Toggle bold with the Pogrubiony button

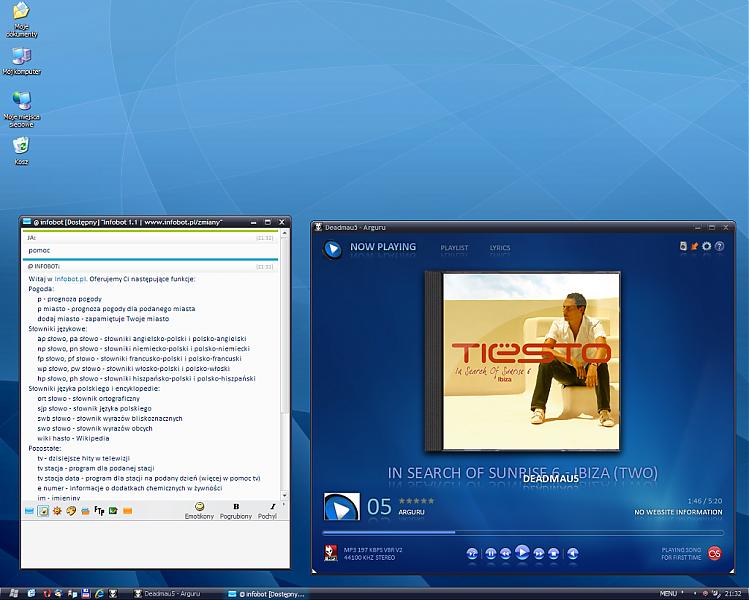236,511
